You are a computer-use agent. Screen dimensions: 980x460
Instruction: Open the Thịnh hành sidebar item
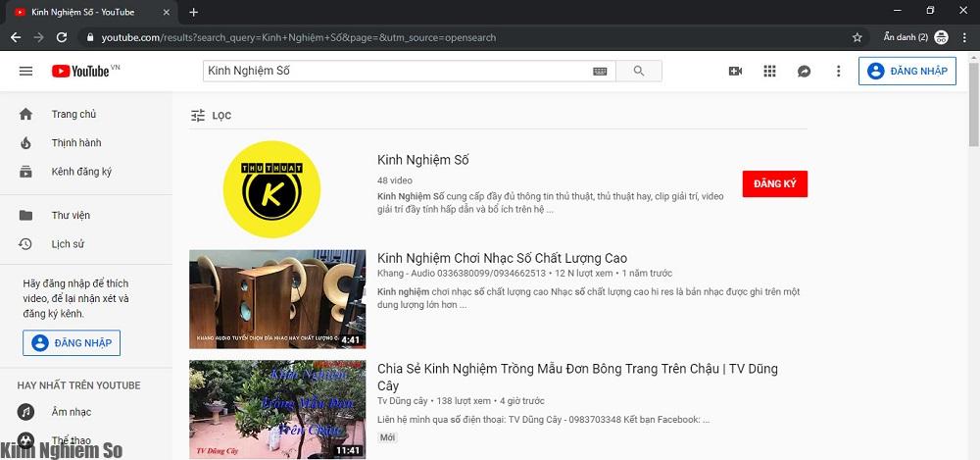[85, 142]
